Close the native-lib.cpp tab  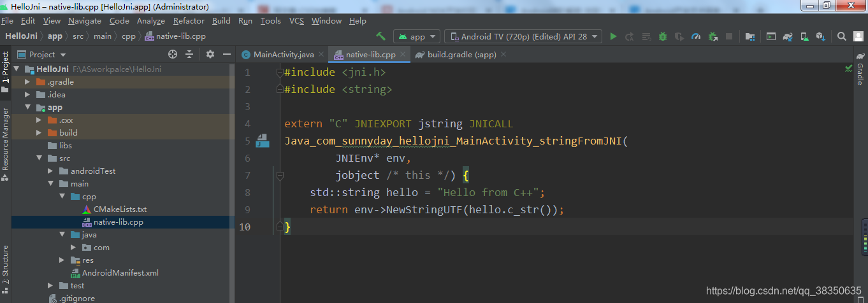tap(402, 55)
